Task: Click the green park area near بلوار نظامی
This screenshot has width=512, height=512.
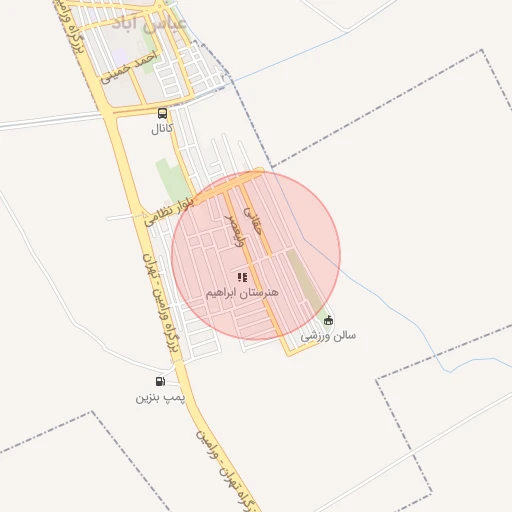Action: (x=172, y=182)
